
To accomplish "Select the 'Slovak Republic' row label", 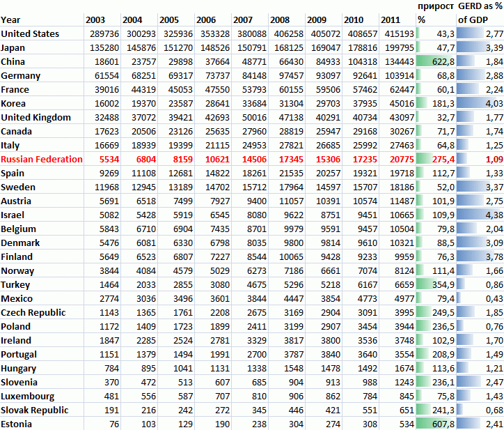I will [x=34, y=410].
